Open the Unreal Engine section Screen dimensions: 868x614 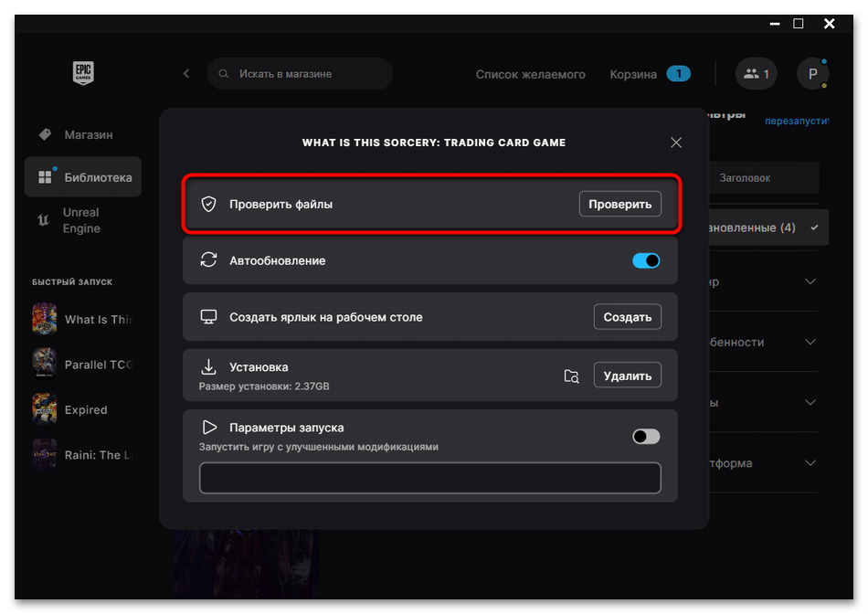click(x=82, y=220)
